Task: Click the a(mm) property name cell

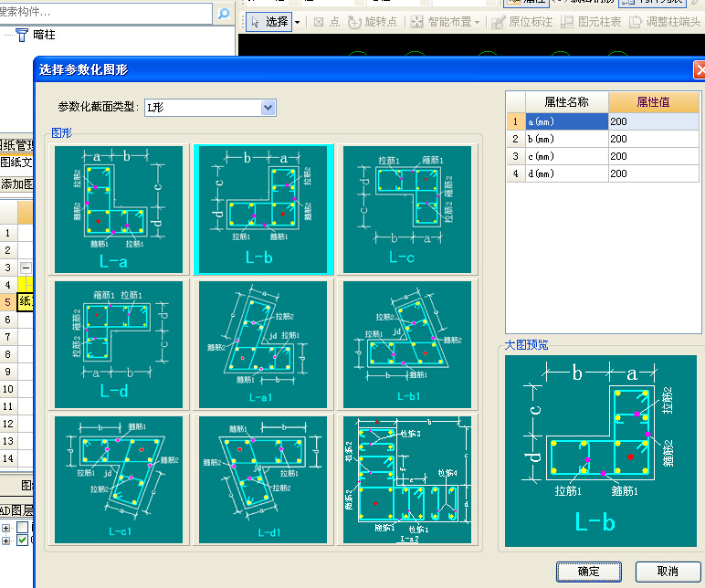Action: [566, 121]
